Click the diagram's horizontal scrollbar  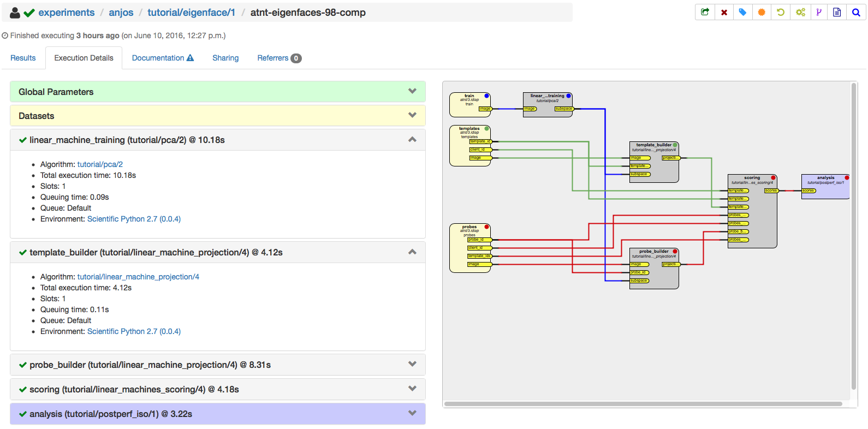pyautogui.click(x=643, y=404)
